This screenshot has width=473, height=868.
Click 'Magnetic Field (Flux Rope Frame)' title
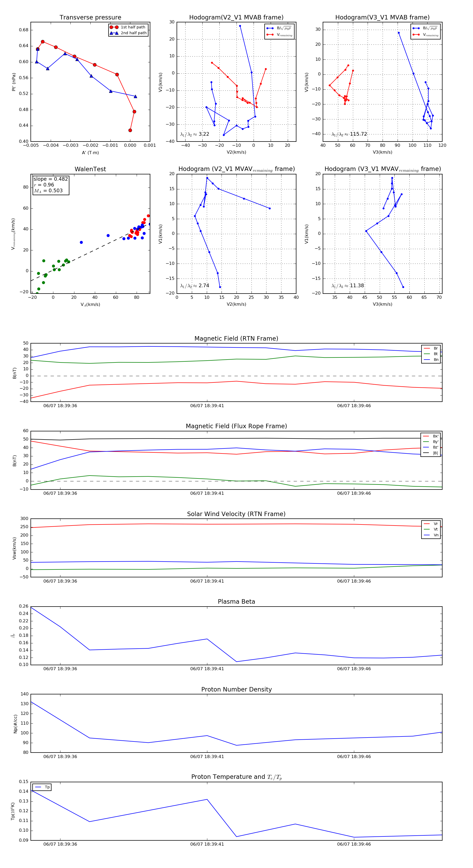(236, 426)
